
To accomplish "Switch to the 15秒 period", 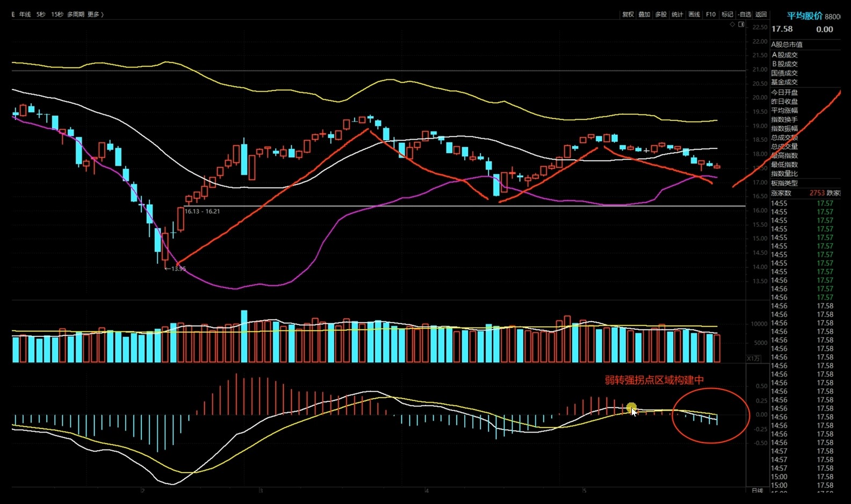I will pos(57,15).
